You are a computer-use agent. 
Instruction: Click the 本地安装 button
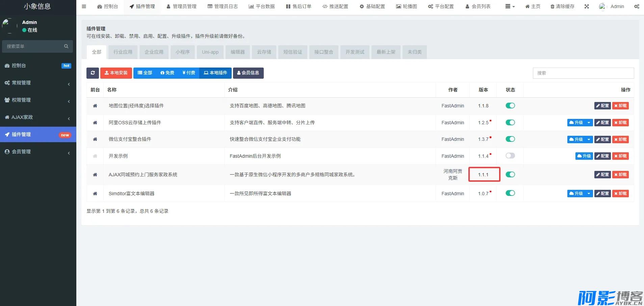tap(116, 73)
